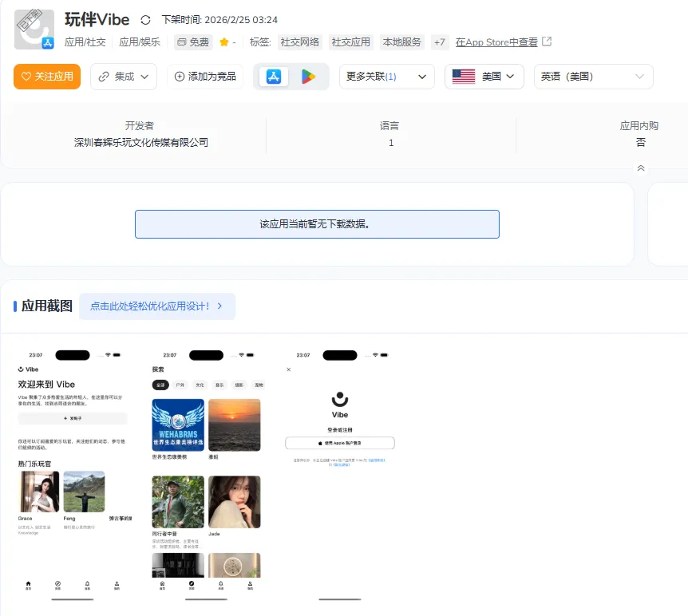
Task: Click the 免费 price badge
Action: pyautogui.click(x=193, y=42)
